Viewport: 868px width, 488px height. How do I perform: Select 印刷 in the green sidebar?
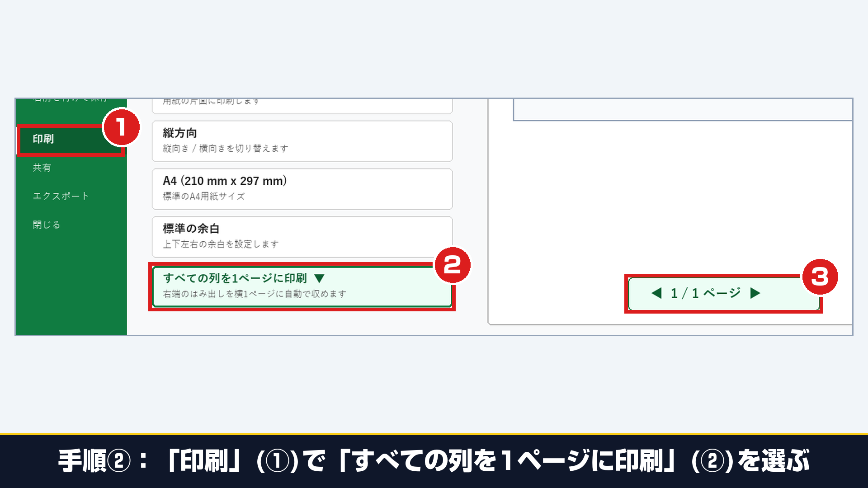tap(71, 140)
